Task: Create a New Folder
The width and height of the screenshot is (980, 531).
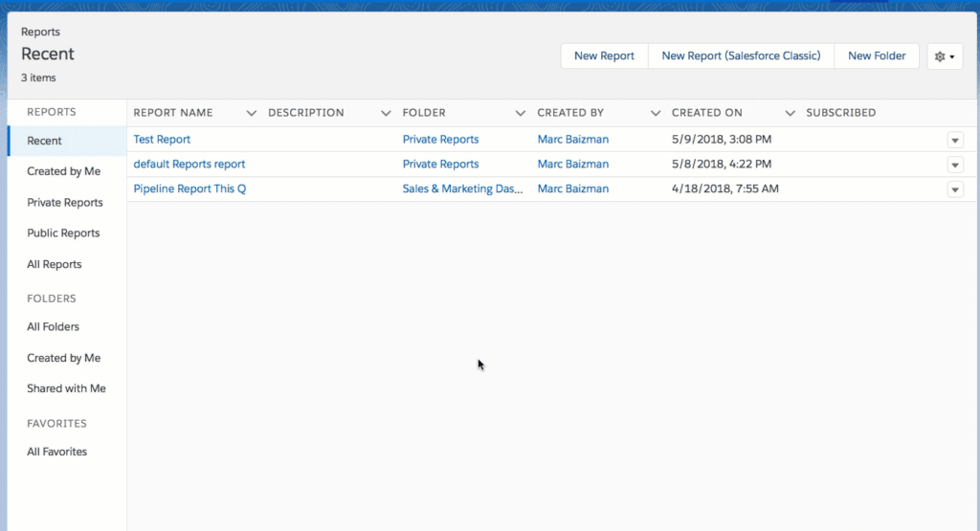Action: tap(877, 56)
